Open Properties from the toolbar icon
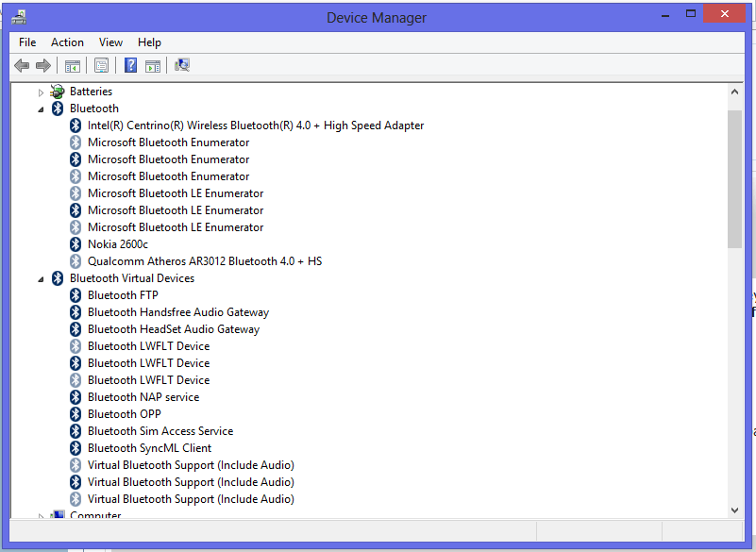This screenshot has width=756, height=552. coord(101,65)
